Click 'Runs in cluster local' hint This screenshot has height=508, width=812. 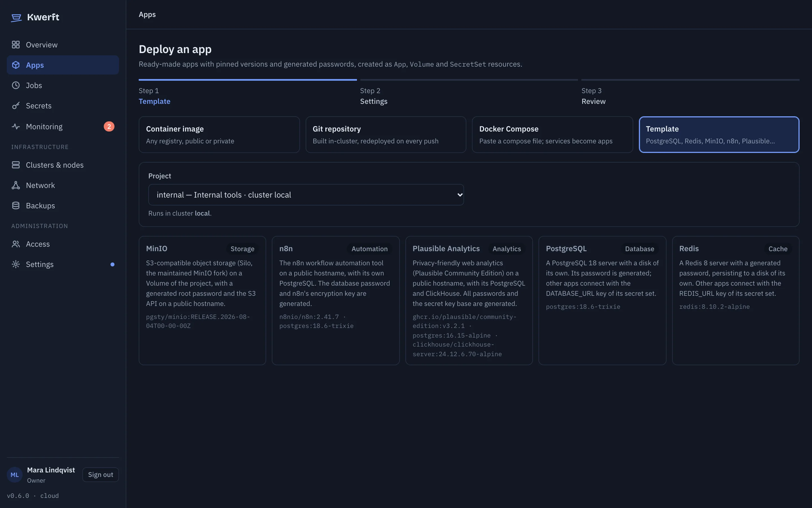coord(180,213)
